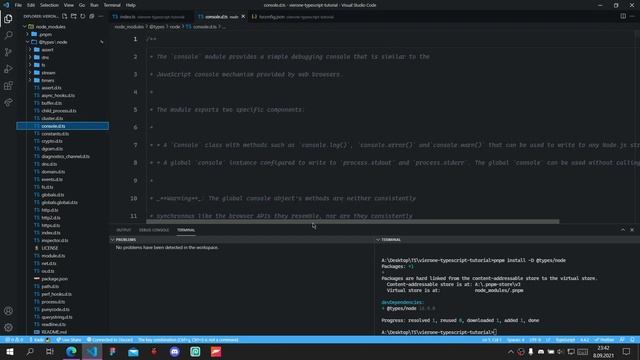
Task: Open the Search view in activity bar
Action: tap(8, 36)
